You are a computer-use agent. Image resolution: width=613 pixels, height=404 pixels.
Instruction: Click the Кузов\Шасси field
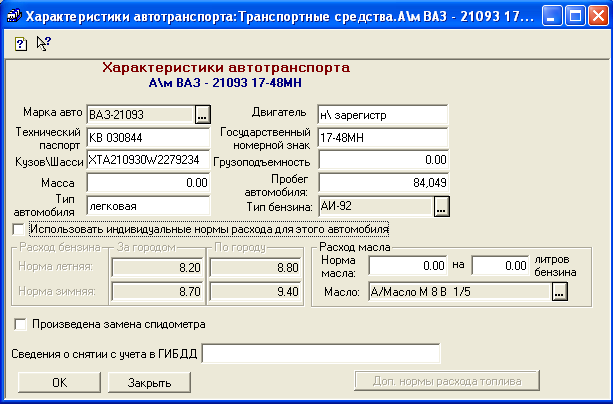[148, 160]
